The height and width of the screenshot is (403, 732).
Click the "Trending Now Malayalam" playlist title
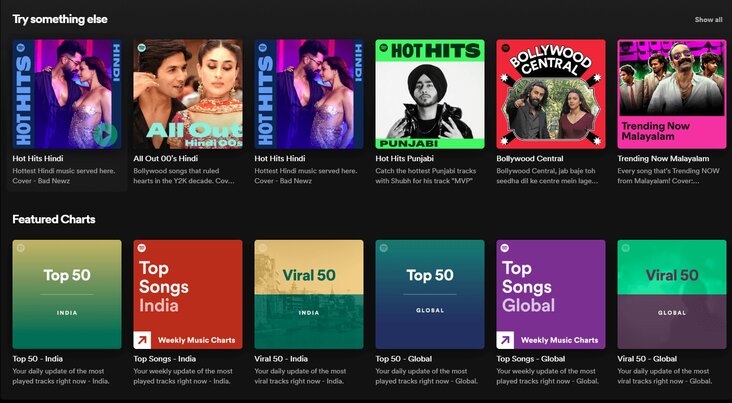(663, 158)
